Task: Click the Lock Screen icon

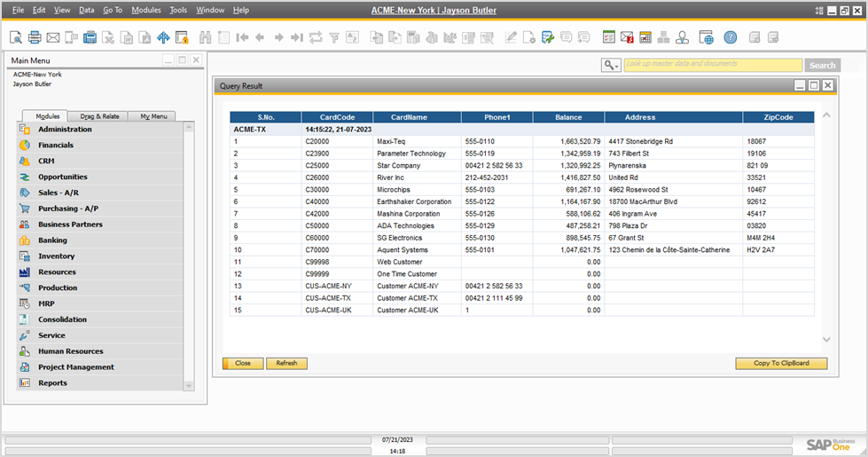Action: tap(182, 37)
